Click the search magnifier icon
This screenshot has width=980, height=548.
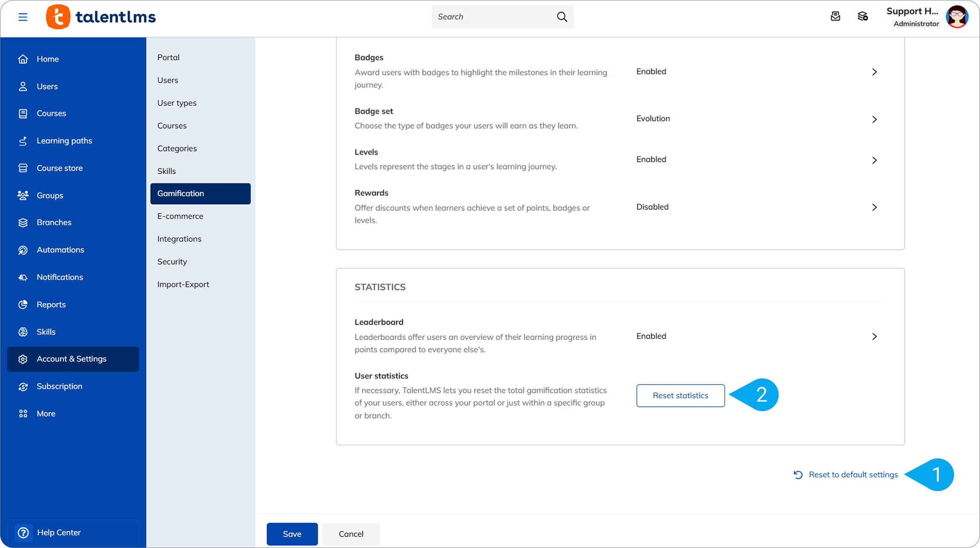click(x=562, y=17)
